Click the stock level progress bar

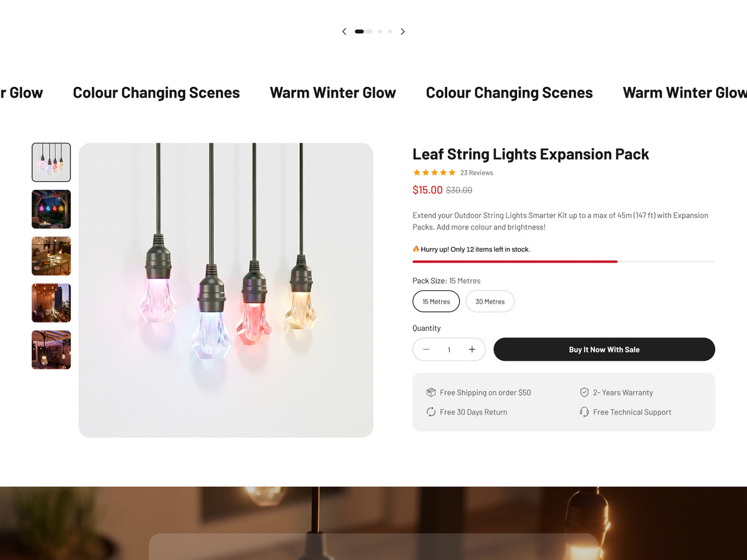[564, 262]
